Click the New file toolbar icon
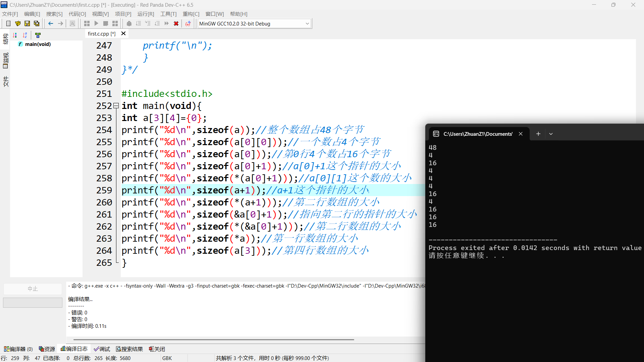Screen dimensions: 644x362 pyautogui.click(x=8, y=23)
